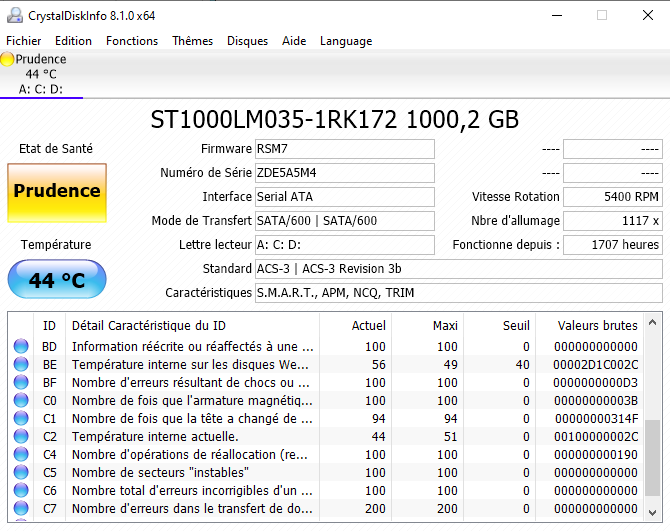Screen dimensions: 670x531
Task: Click raw value 0000000000D3
Action: click(596, 382)
